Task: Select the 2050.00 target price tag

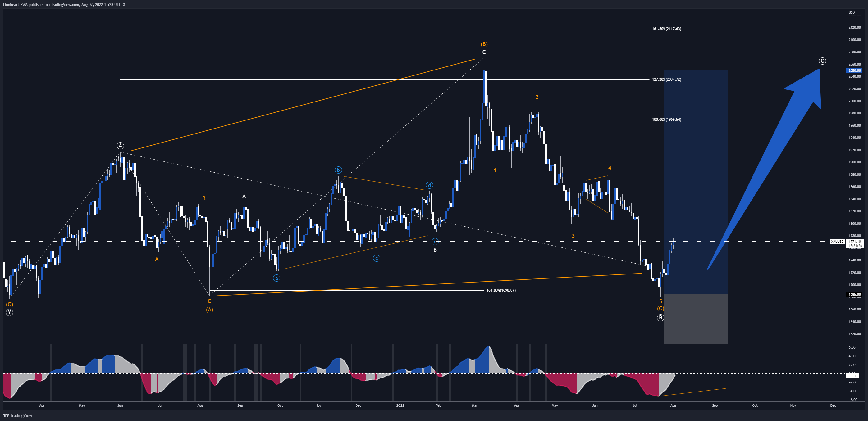Action: [x=854, y=70]
